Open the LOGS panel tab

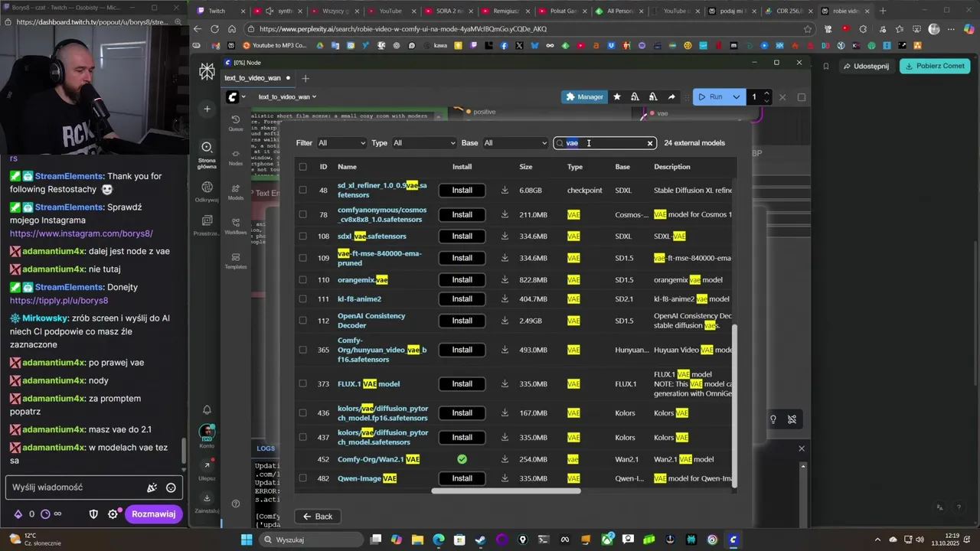[x=266, y=448]
